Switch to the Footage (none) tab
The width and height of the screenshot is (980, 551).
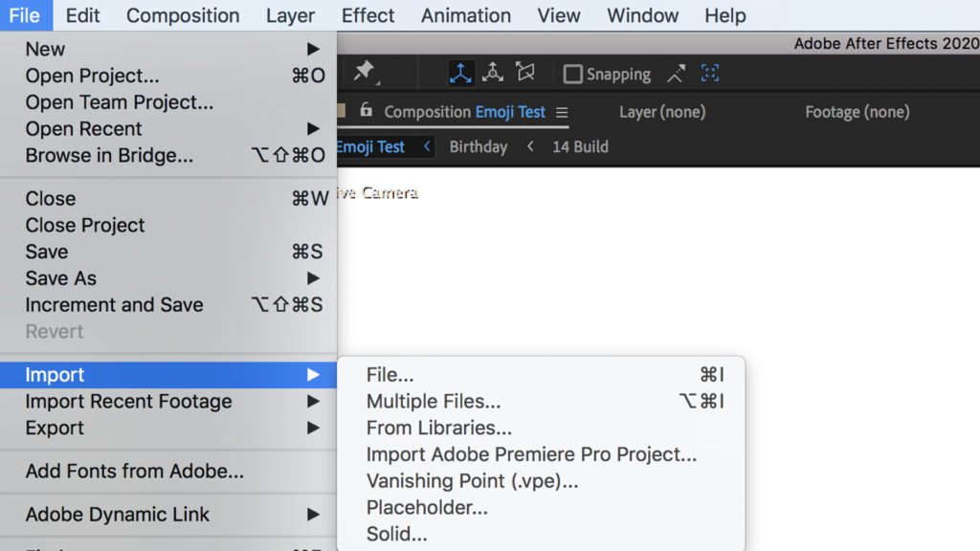pos(857,112)
